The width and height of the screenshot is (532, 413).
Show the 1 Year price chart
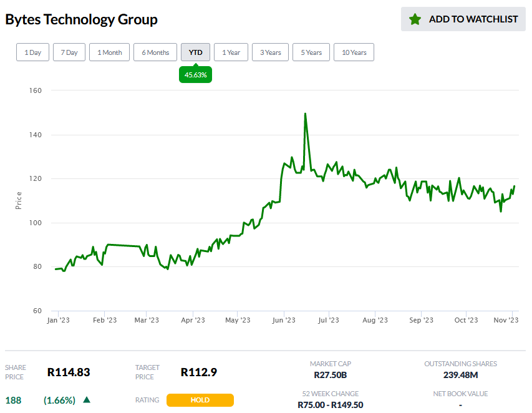coord(231,52)
